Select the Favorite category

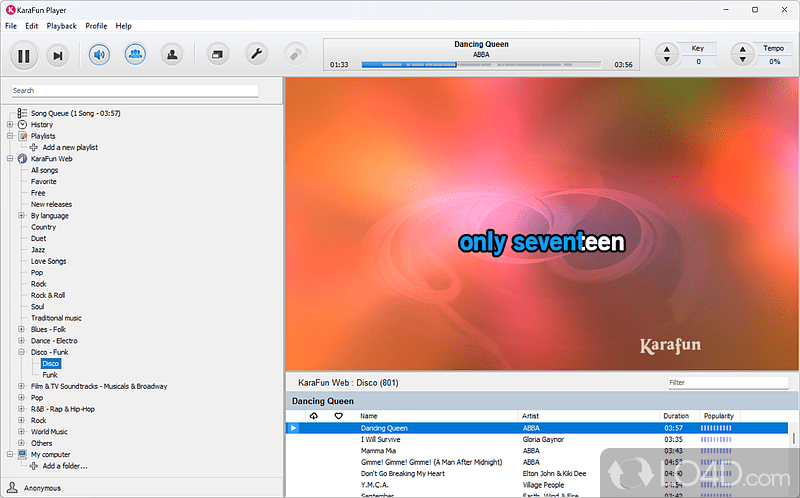(x=43, y=182)
